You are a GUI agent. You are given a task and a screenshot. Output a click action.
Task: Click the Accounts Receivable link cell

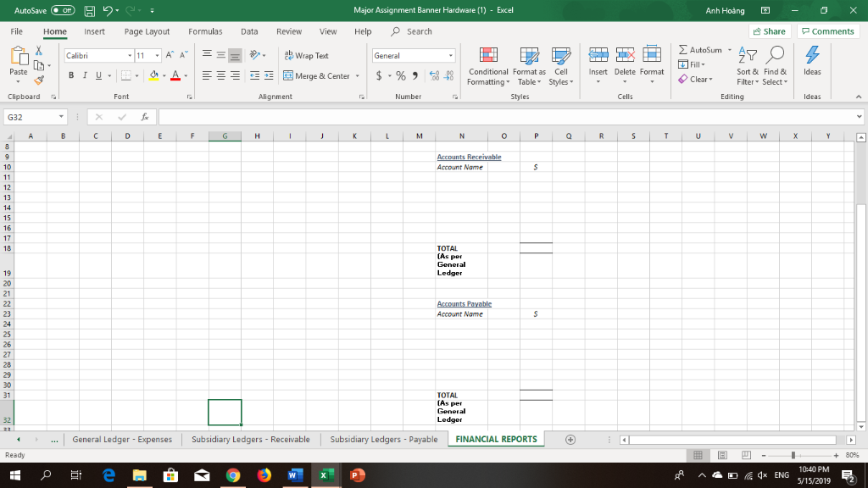pyautogui.click(x=469, y=157)
